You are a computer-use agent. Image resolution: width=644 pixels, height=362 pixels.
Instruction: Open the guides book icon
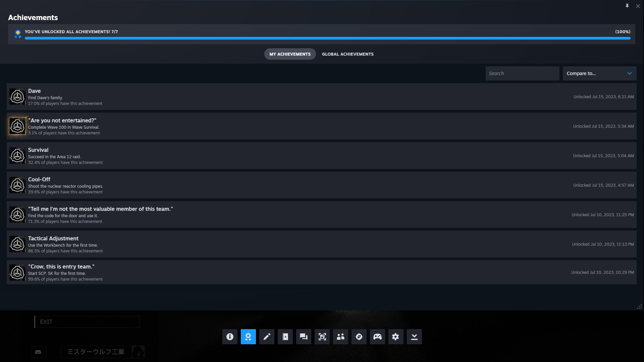click(285, 337)
